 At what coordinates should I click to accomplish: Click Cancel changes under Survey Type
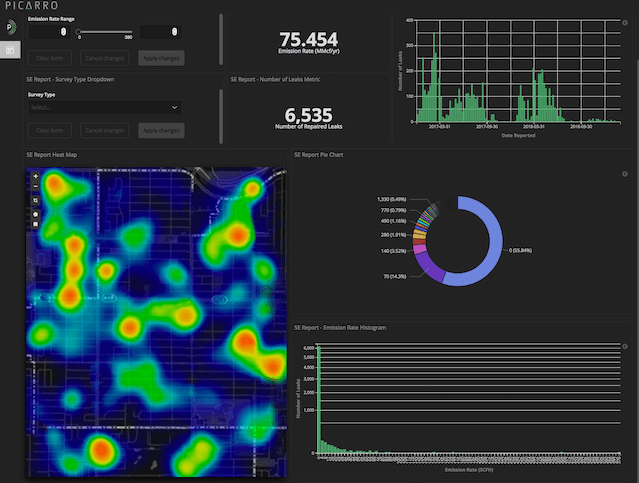point(105,130)
